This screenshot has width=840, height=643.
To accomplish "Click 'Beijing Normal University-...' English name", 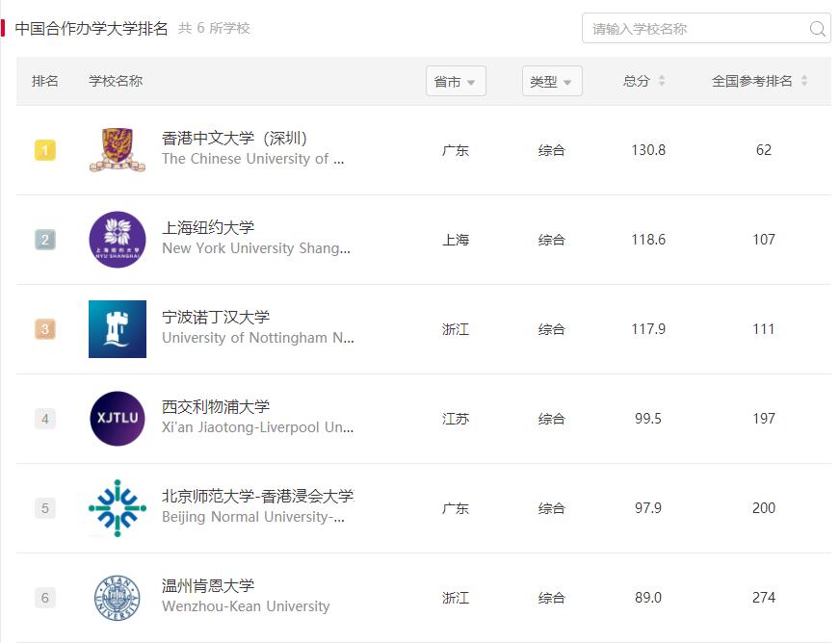I will [x=252, y=517].
